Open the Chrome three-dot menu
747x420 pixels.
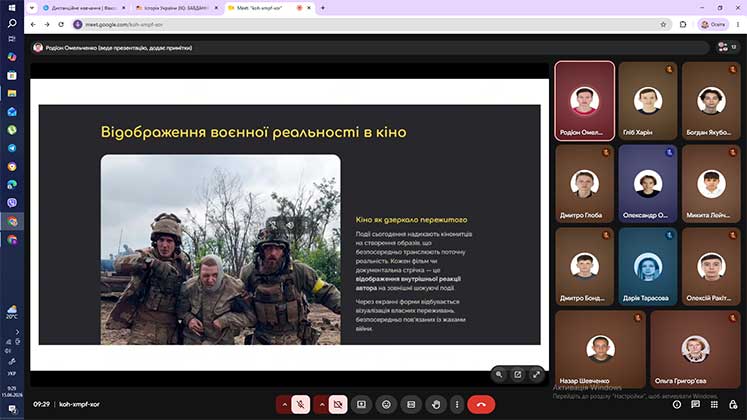[x=738, y=24]
